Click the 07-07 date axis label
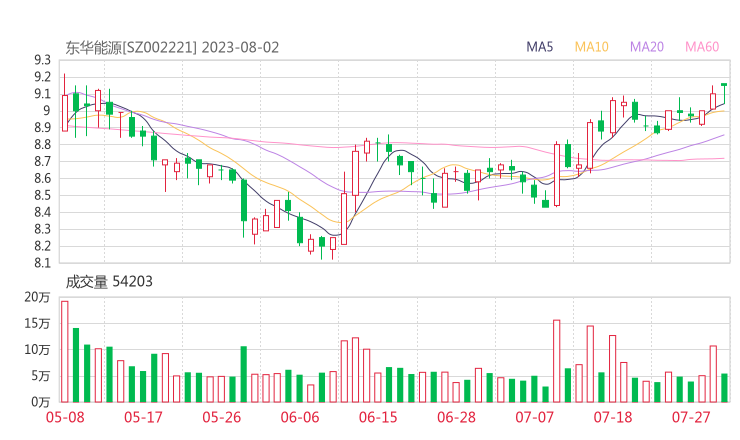Screen dimensions: 740x440 [x=534, y=417]
